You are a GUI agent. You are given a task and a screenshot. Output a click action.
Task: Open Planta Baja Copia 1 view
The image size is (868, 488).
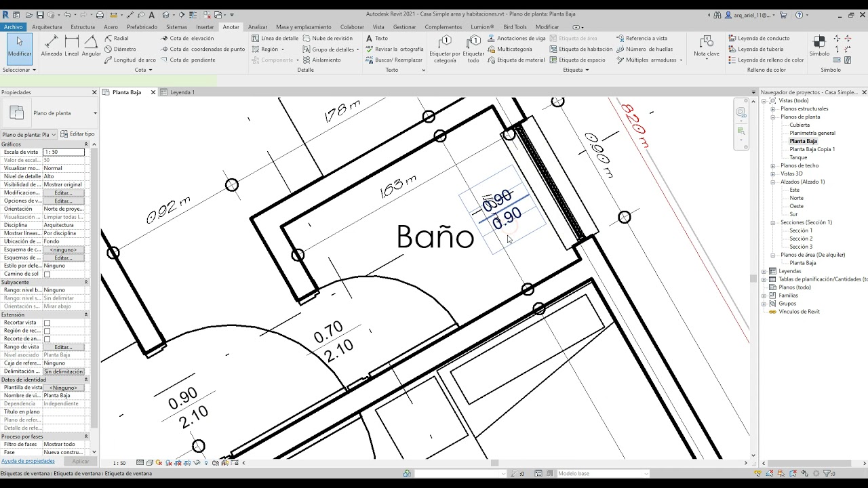pyautogui.click(x=812, y=149)
